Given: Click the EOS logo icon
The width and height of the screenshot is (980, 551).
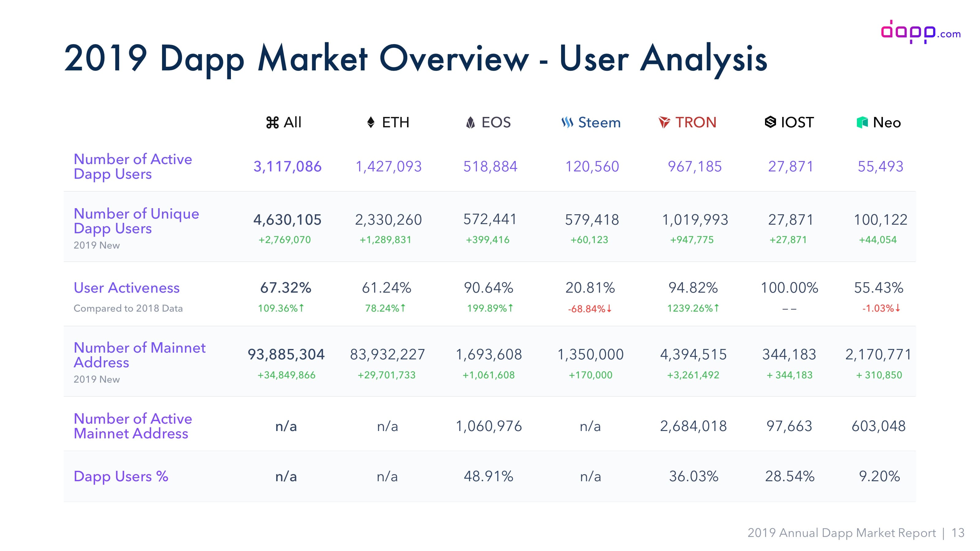Looking at the screenshot, I should coord(470,122).
